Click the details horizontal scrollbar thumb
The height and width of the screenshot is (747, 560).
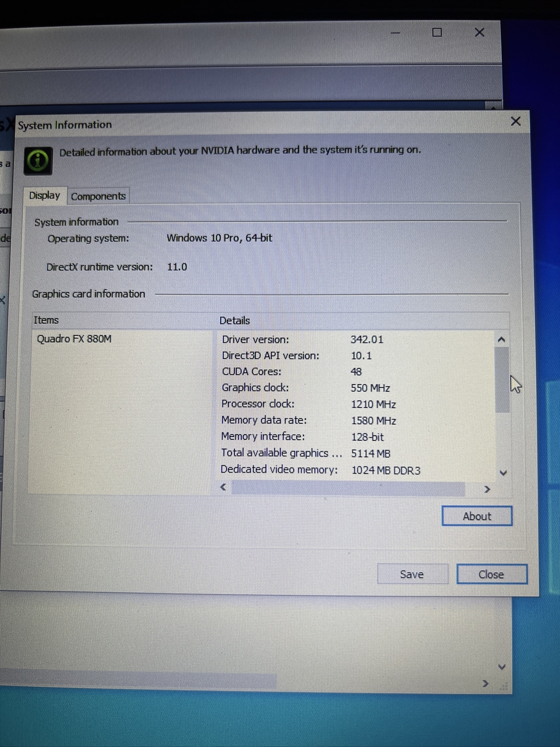point(348,489)
